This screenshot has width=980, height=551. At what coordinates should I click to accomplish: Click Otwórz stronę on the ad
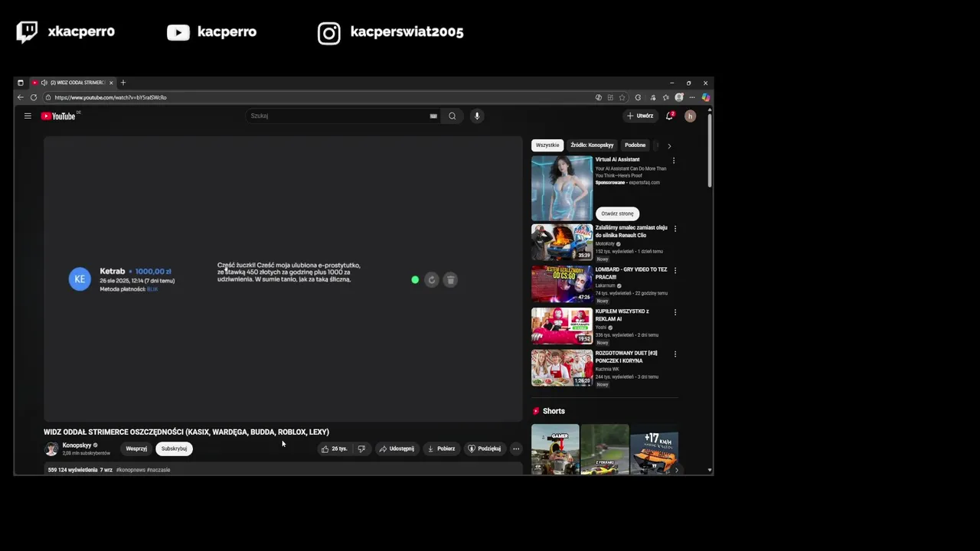pyautogui.click(x=617, y=214)
